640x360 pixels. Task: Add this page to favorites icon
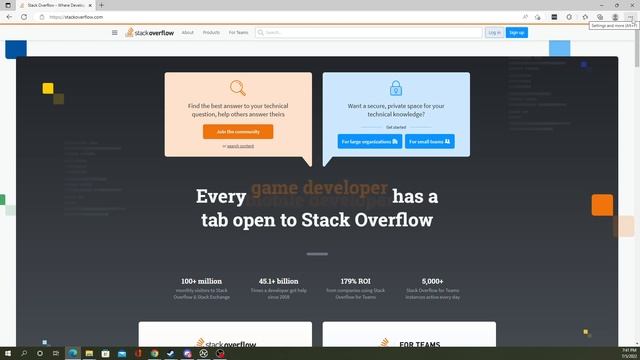pyautogui.click(x=538, y=17)
